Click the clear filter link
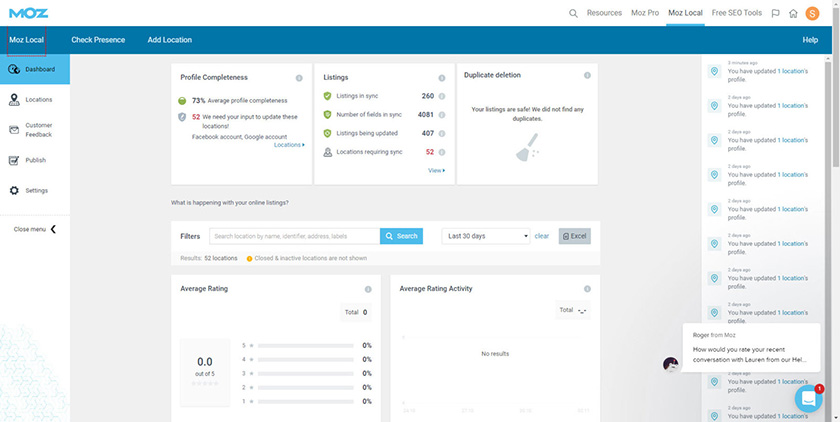This screenshot has width=840, height=422. (542, 236)
